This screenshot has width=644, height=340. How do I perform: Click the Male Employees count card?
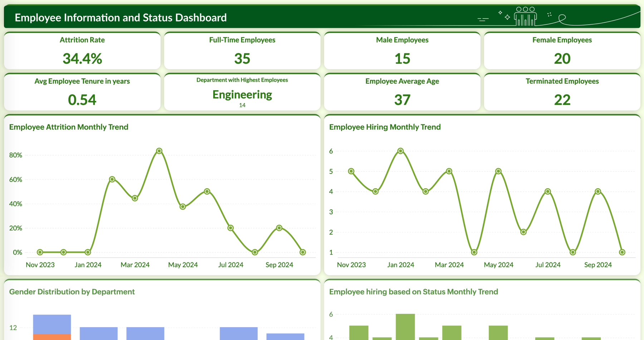click(x=402, y=51)
